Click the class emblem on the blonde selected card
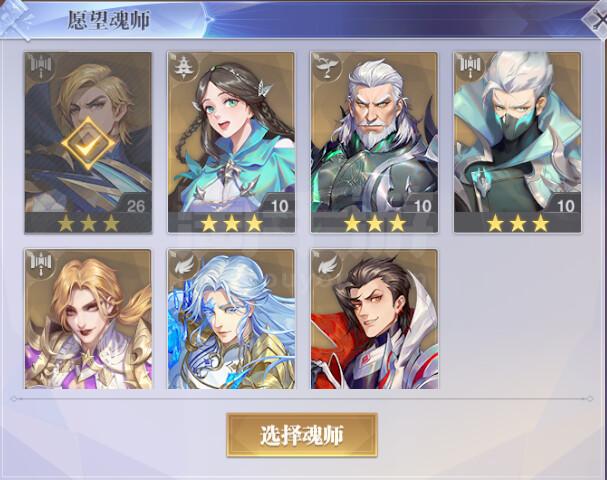The image size is (607, 480). coord(41,67)
